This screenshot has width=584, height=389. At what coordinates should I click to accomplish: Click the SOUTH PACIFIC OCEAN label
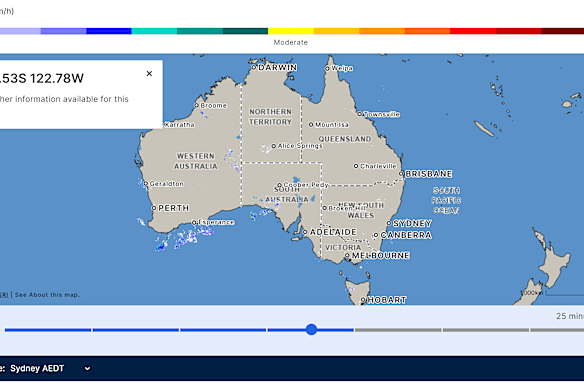pyautogui.click(x=446, y=200)
